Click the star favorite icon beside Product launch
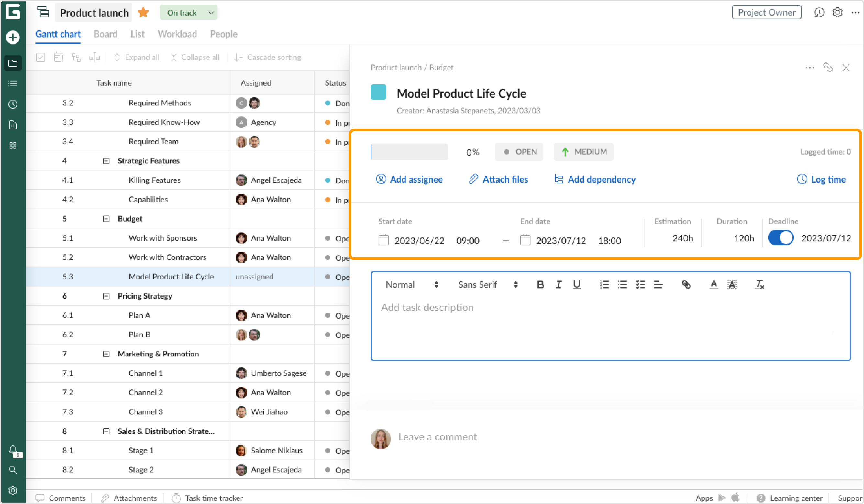This screenshot has height=504, width=864. point(143,13)
